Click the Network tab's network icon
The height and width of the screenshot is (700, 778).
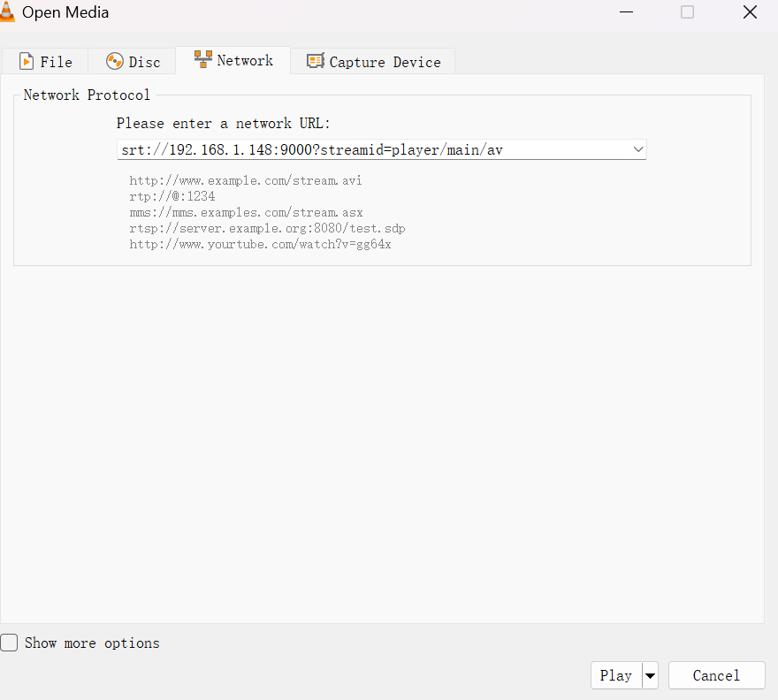pyautogui.click(x=203, y=60)
